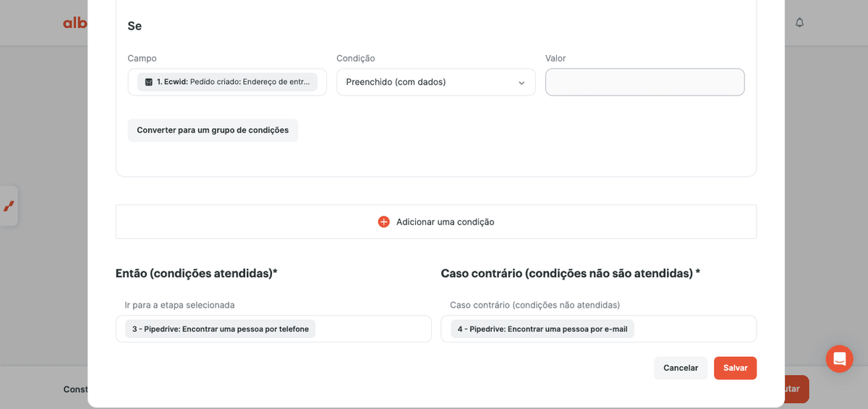
Task: Click 'Adicionar uma condição'
Action: 436,222
